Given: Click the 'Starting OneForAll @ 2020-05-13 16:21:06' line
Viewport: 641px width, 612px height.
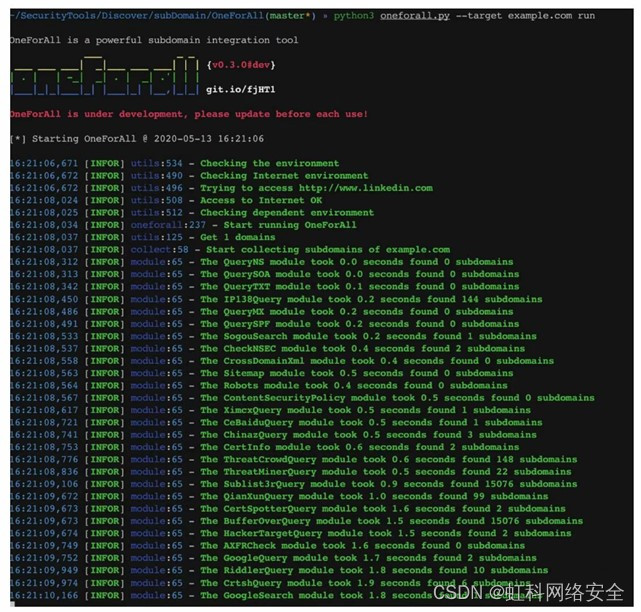Looking at the screenshot, I should pyautogui.click(x=137, y=139).
